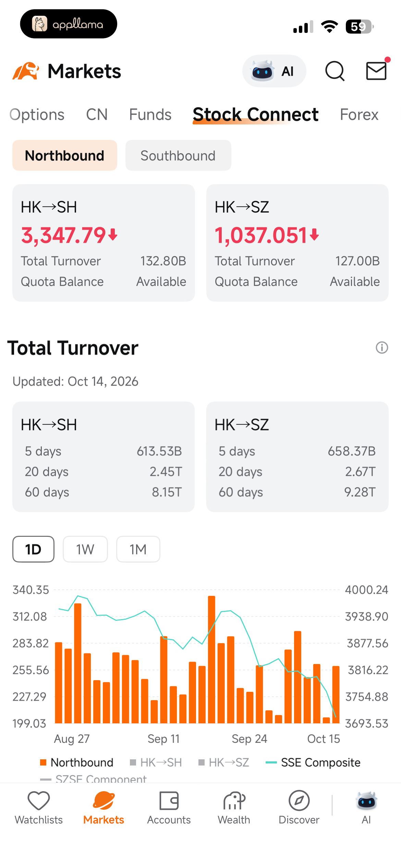Select the 1M chart range
The image size is (401, 868).
click(138, 549)
